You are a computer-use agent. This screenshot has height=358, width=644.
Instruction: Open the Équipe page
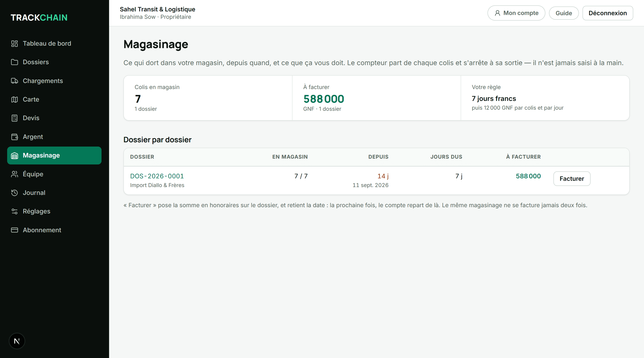[x=54, y=174]
